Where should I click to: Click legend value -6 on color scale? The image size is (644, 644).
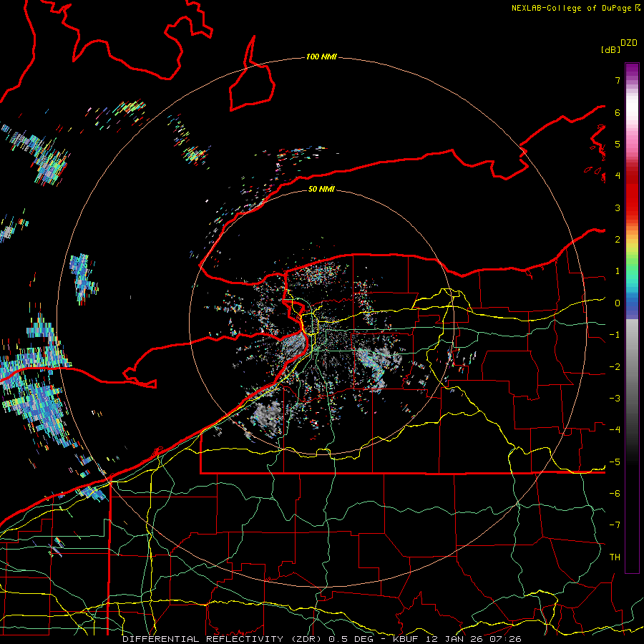(x=615, y=494)
